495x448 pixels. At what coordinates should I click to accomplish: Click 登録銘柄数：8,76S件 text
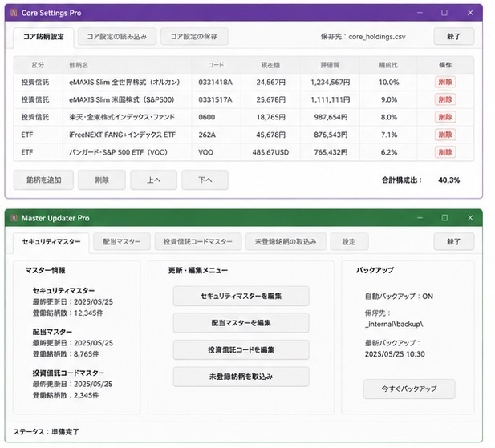66,354
